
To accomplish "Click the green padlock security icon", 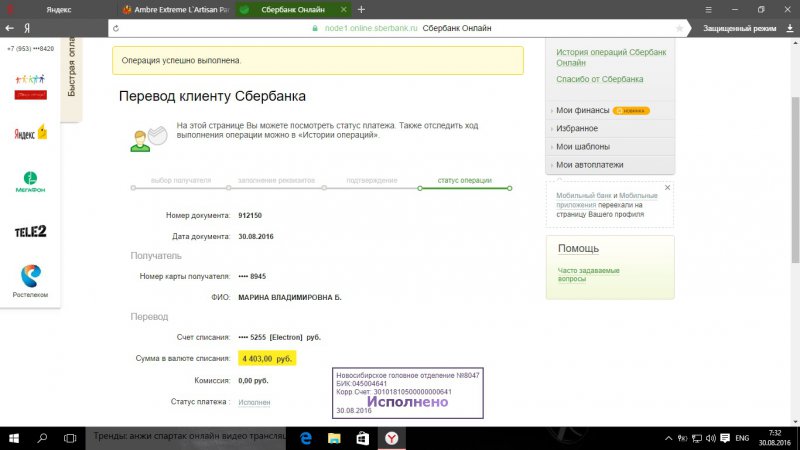I will coord(315,28).
